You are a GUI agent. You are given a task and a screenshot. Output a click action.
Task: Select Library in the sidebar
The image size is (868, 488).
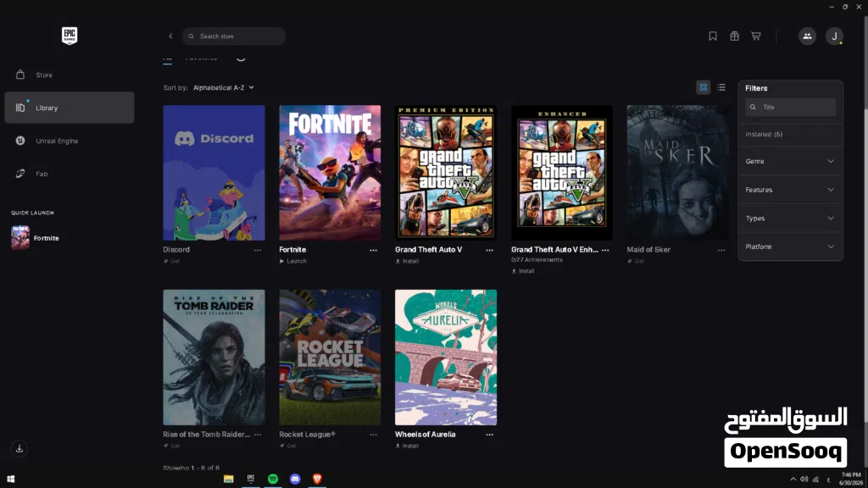pos(70,108)
